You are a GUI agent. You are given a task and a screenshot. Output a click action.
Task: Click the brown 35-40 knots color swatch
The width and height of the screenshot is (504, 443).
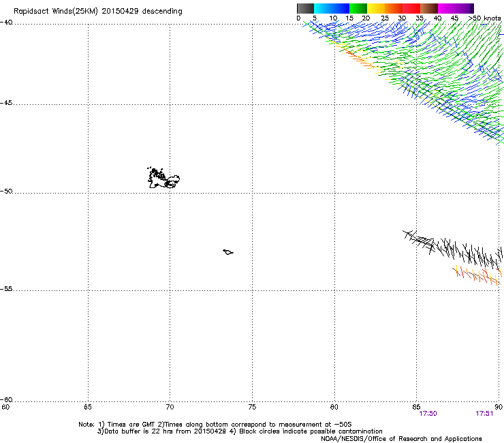pos(429,8)
